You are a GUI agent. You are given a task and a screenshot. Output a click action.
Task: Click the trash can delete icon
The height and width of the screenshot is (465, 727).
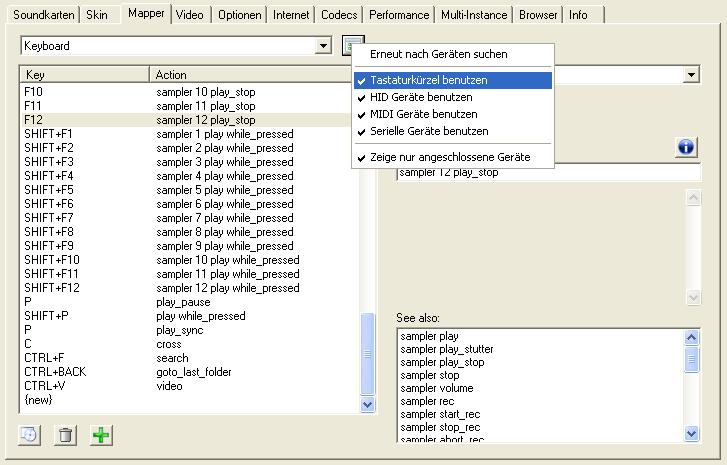click(x=65, y=435)
